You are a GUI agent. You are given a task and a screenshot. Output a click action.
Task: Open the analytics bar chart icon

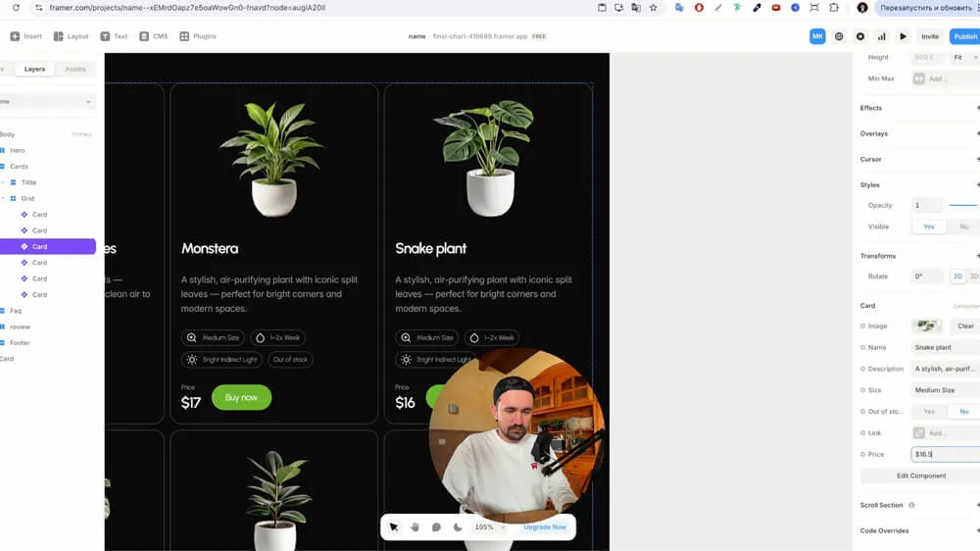point(881,36)
